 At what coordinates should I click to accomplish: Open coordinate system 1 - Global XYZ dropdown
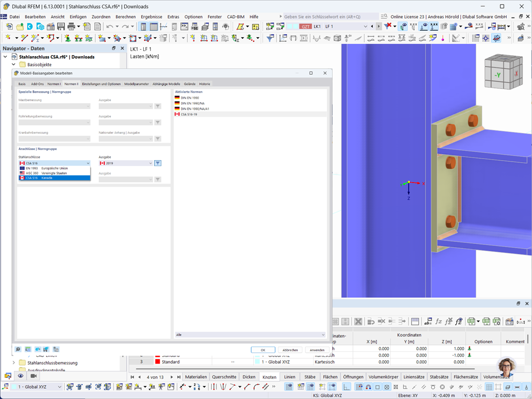(x=37, y=387)
